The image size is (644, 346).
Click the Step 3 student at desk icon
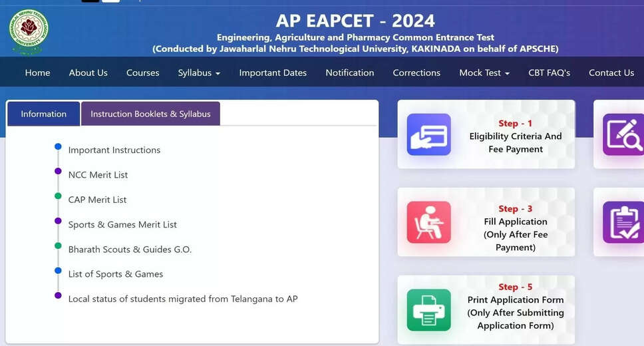pos(429,222)
